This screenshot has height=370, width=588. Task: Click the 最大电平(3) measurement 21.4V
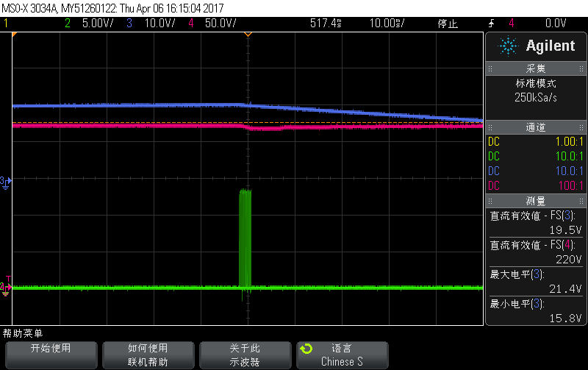point(536,282)
